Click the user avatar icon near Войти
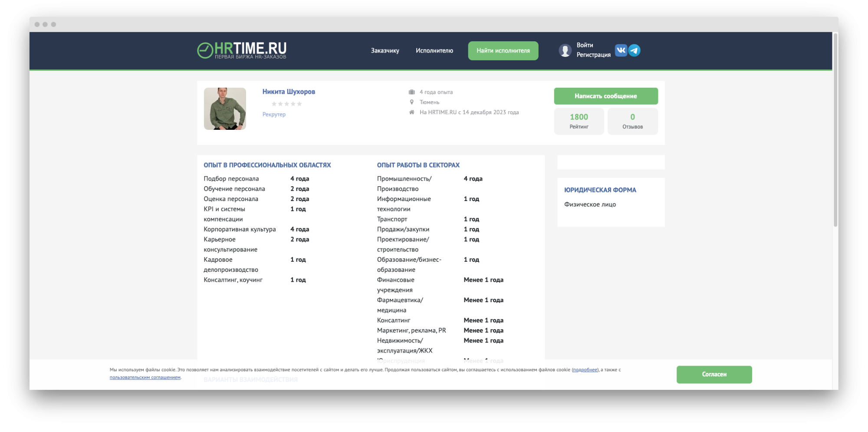Viewport: 868px width, 432px height. [x=565, y=50]
